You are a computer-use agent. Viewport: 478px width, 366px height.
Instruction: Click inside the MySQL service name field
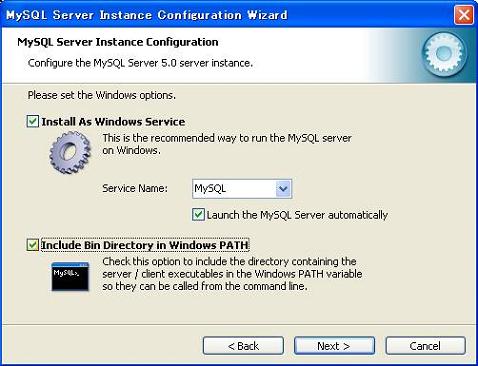234,189
